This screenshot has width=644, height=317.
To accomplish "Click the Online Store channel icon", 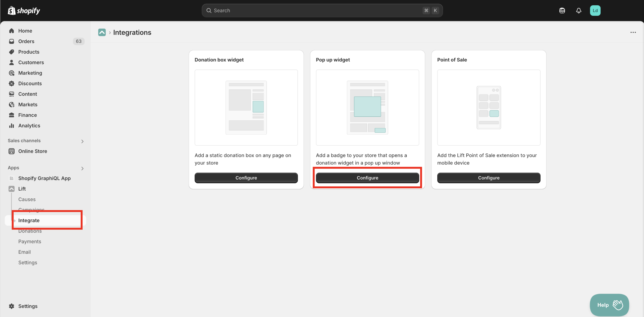I will [12, 151].
